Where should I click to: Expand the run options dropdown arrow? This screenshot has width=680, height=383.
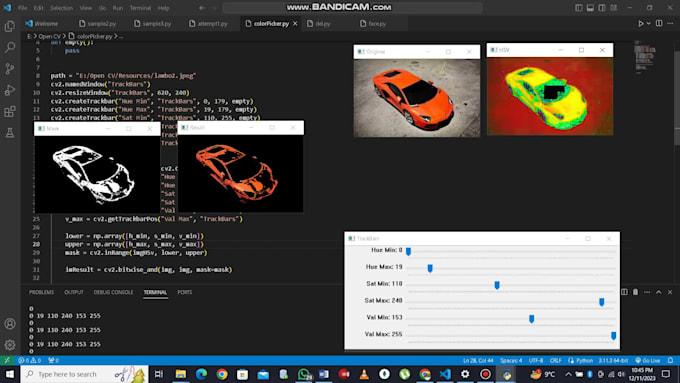click(x=649, y=23)
